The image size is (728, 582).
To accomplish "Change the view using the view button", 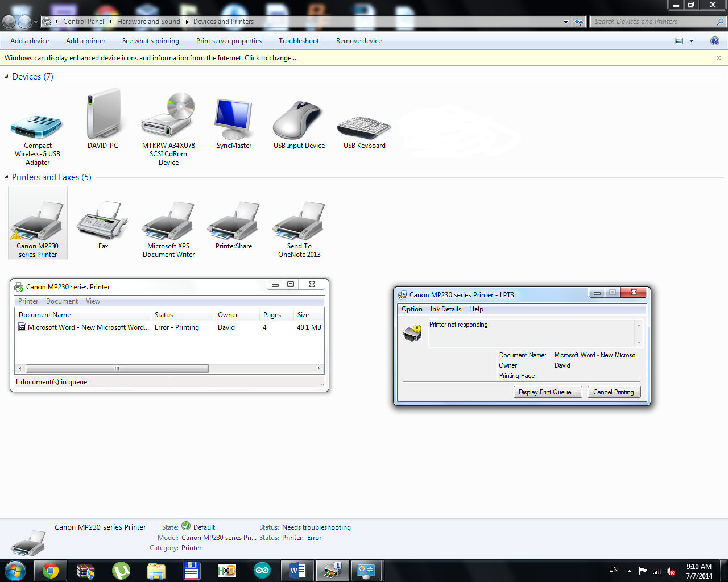I will pyautogui.click(x=679, y=41).
